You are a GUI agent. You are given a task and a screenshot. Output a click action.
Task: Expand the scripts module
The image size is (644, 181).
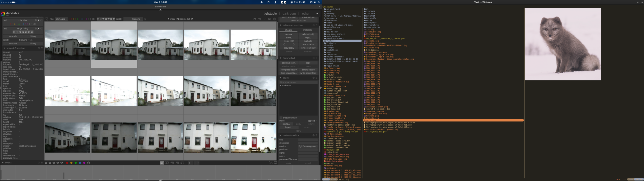(x=3, y=163)
